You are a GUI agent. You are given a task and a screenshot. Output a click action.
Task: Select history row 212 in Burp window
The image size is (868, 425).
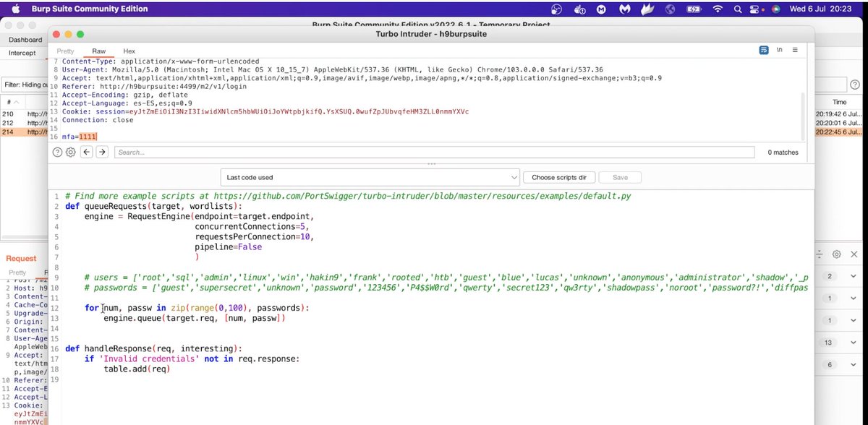[x=24, y=123]
